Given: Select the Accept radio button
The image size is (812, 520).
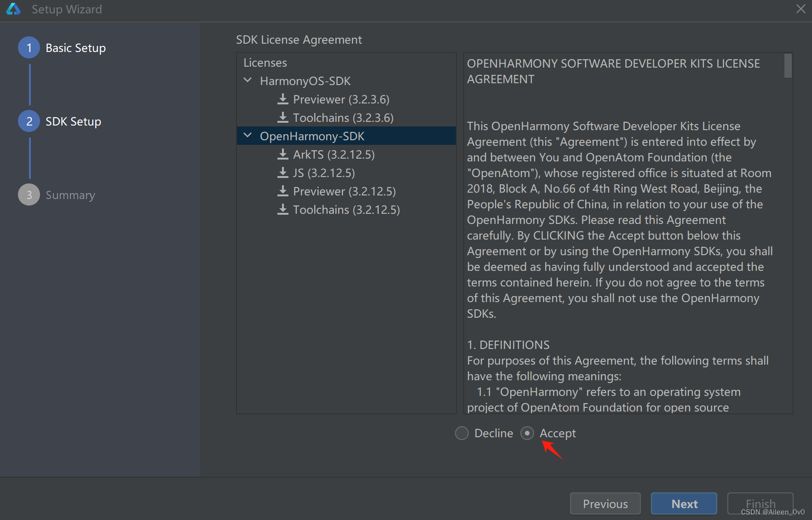Looking at the screenshot, I should coord(527,433).
